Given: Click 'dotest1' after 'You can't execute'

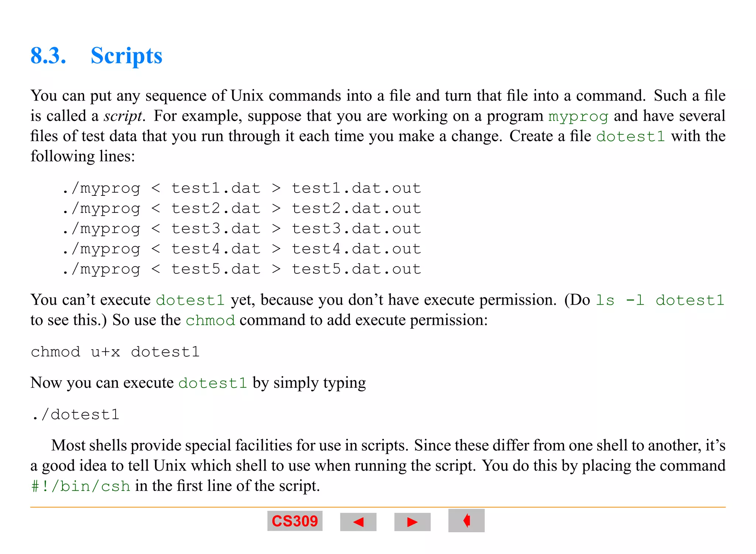Looking at the screenshot, I should (190, 300).
